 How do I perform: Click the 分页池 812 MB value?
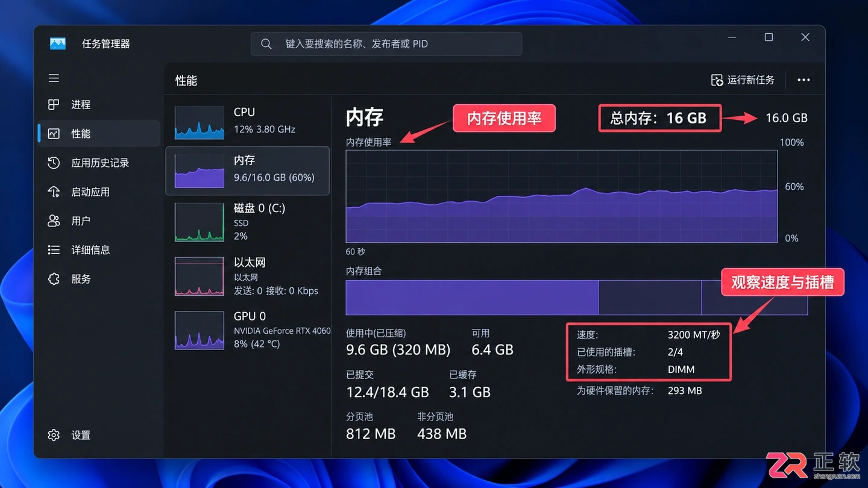(x=371, y=434)
